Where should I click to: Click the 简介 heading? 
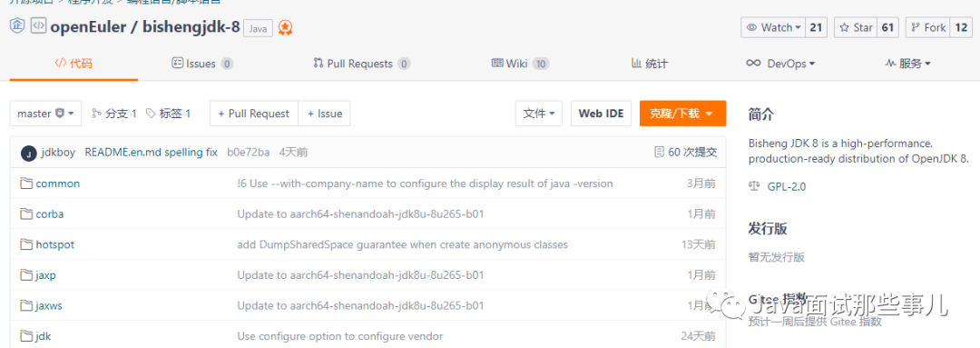tap(761, 114)
